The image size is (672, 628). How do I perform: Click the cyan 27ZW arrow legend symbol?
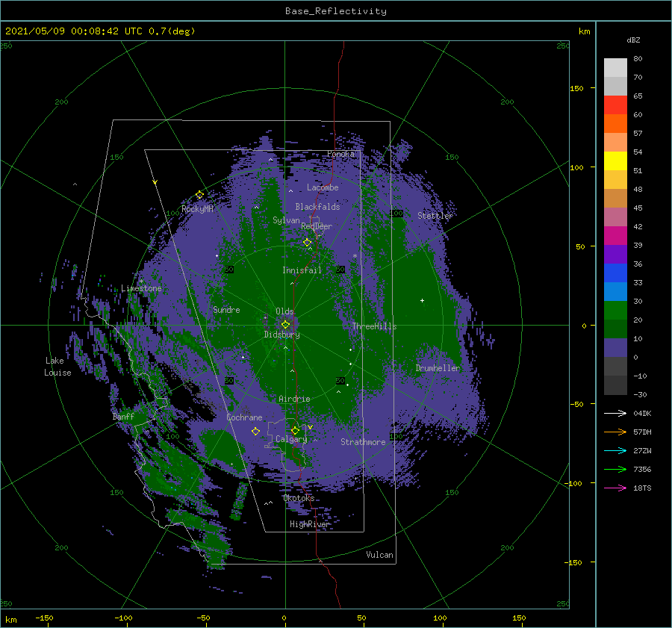click(615, 450)
